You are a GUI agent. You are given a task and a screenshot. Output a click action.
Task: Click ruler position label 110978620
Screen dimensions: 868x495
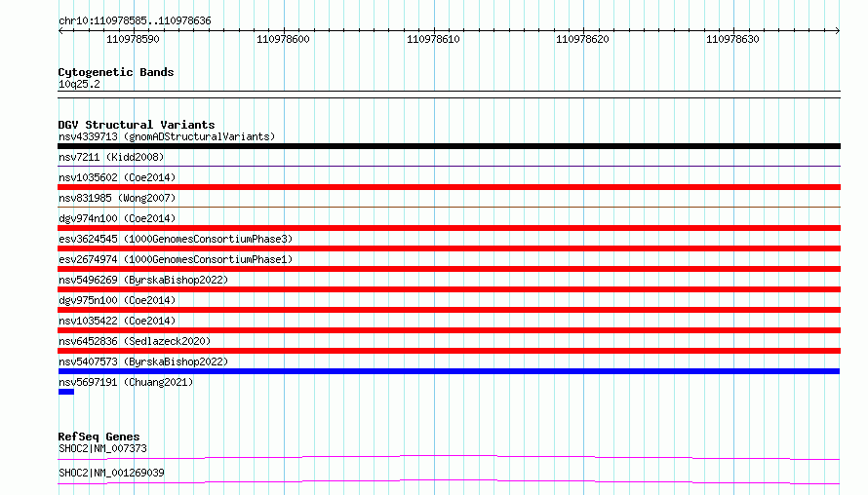coord(582,39)
